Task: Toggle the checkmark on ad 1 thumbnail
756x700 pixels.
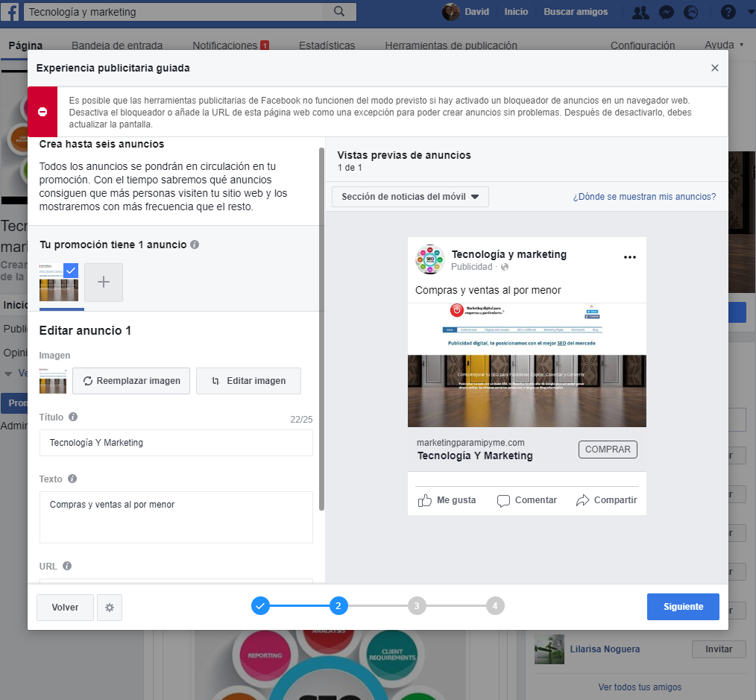Action: coord(71,271)
